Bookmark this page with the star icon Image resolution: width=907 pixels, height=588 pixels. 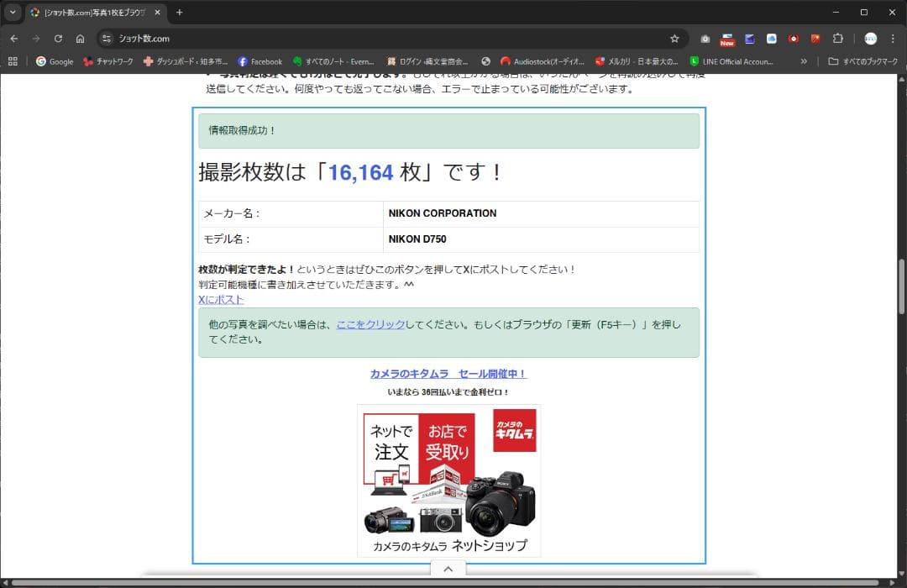674,39
